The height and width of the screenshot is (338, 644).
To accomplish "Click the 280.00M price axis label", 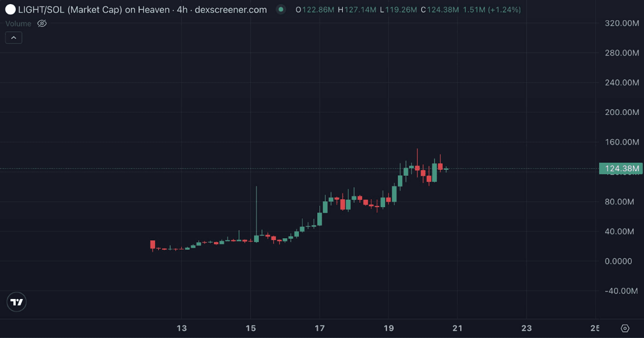I will 622,53.
